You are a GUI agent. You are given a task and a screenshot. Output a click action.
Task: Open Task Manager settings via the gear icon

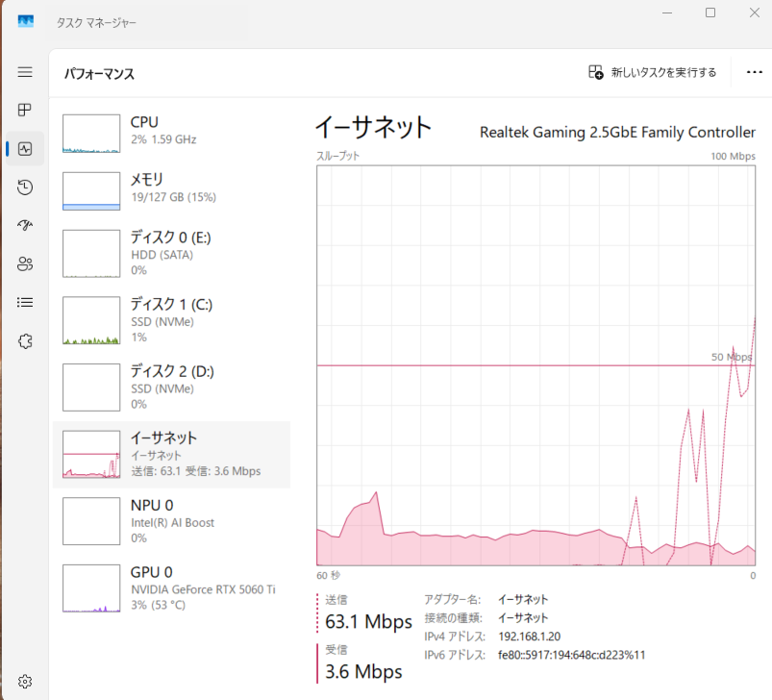24,680
